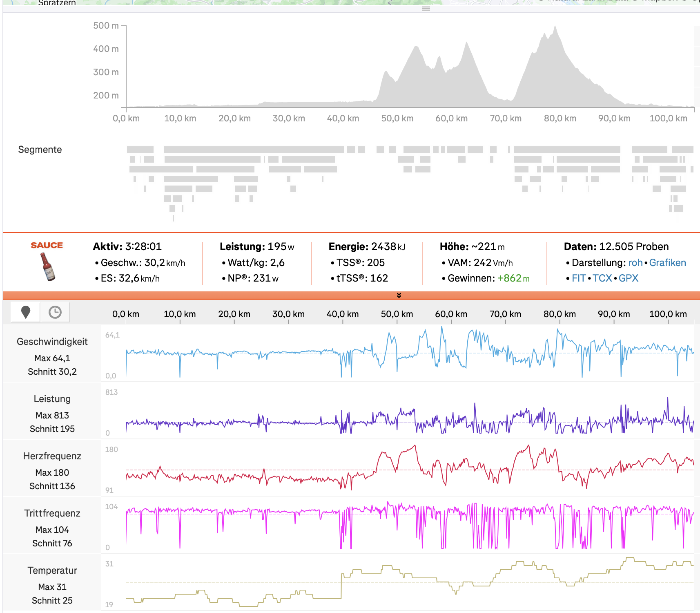Click the map resize handle above elevation chart
The height and width of the screenshot is (613, 700).
[x=426, y=9]
